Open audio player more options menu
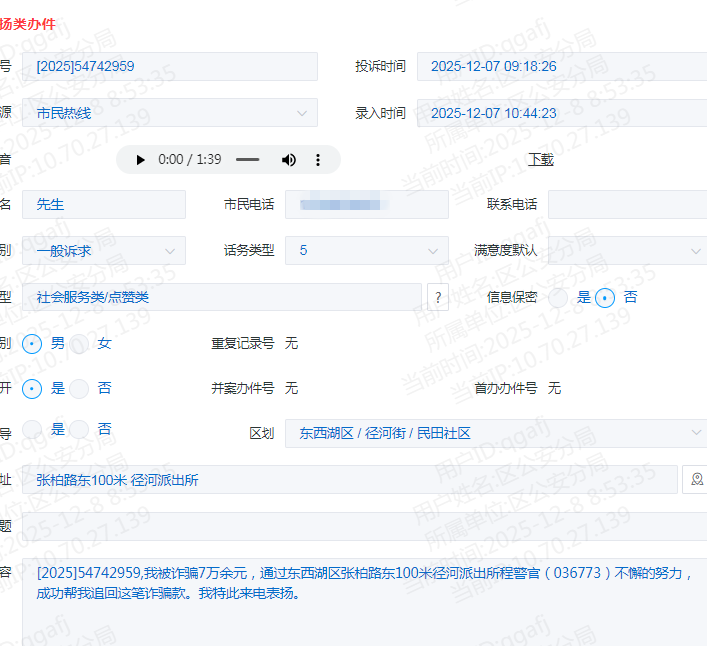This screenshot has width=707, height=646. pos(318,160)
